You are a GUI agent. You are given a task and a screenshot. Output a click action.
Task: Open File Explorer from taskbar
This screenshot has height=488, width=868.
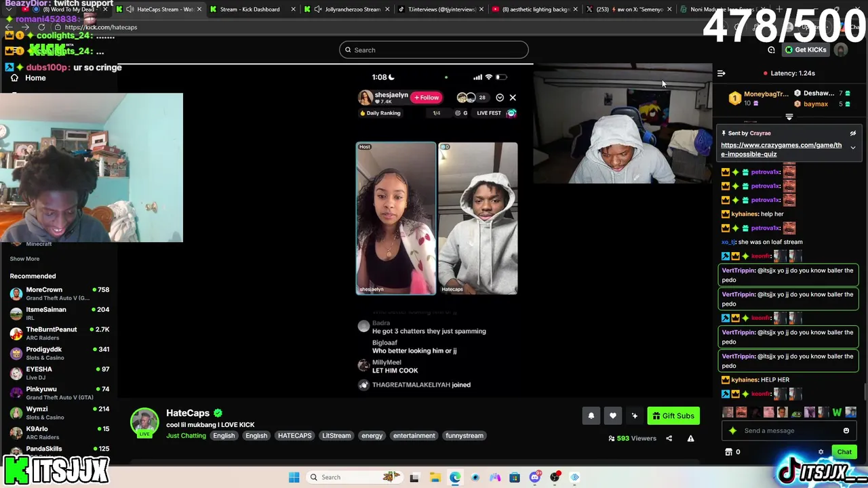click(435, 477)
